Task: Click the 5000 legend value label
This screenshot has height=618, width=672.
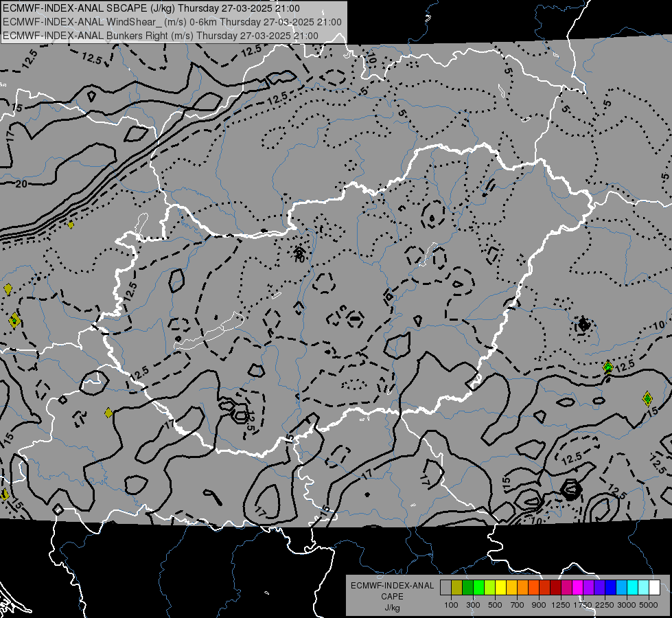Action: 649,605
